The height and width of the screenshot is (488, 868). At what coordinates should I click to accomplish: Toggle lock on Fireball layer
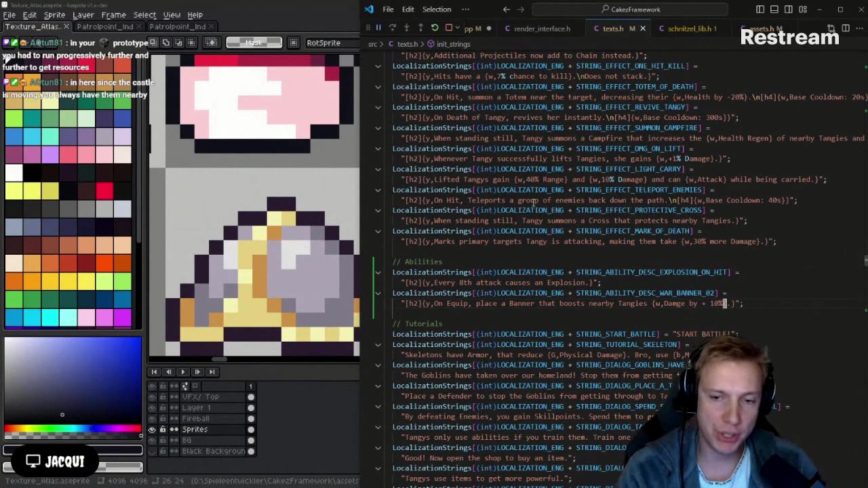coord(163,419)
